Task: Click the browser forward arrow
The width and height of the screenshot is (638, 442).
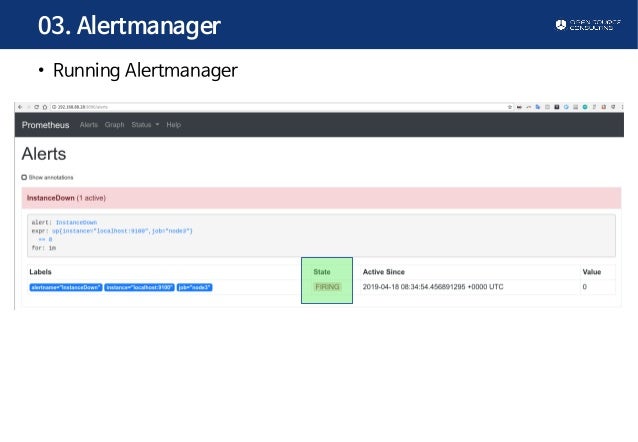Action: 28,107
